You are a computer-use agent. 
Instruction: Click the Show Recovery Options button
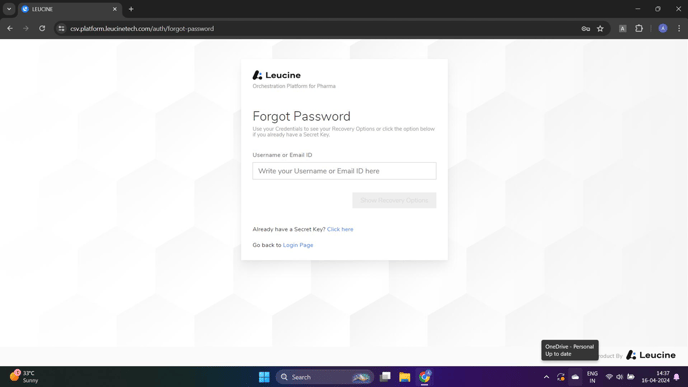click(x=394, y=200)
